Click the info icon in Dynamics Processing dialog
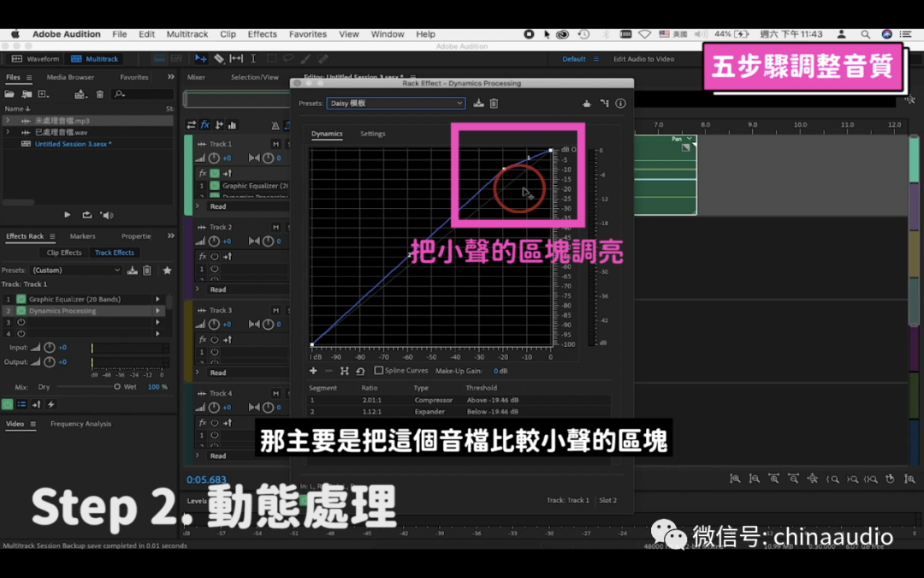The image size is (924, 578). [620, 104]
